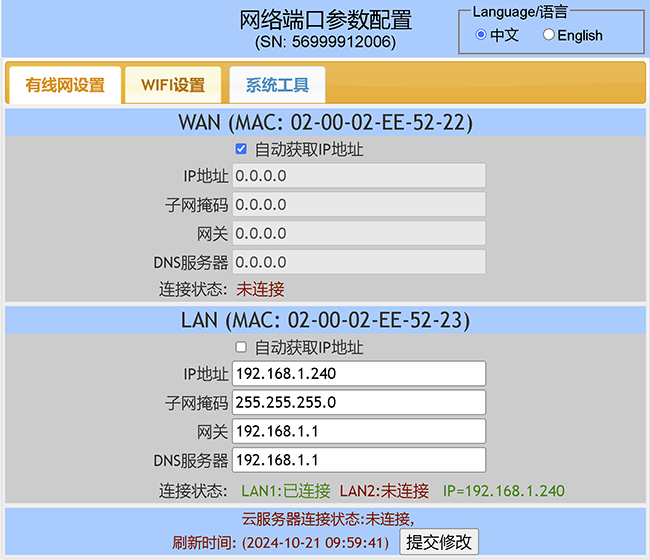Click the 提交修改 button
This screenshot has width=650, height=560.
439,542
